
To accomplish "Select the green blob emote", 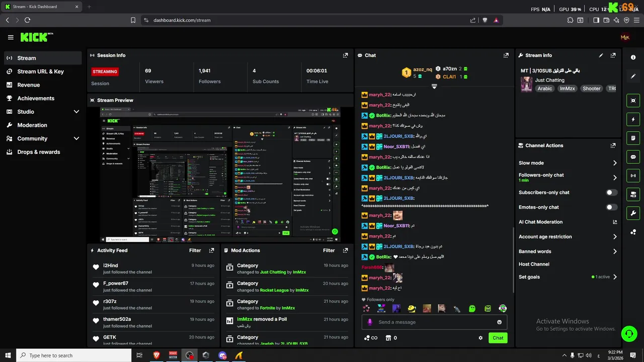I will pos(472,308).
